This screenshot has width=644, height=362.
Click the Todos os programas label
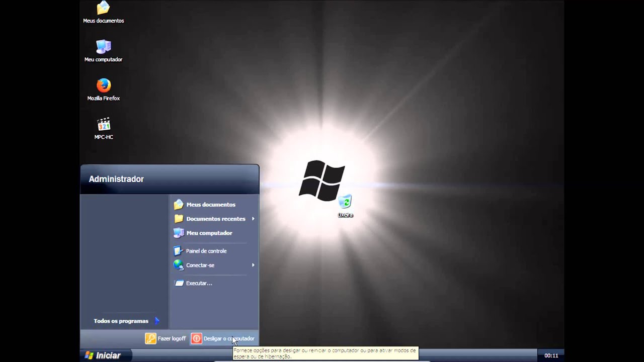pos(121,321)
